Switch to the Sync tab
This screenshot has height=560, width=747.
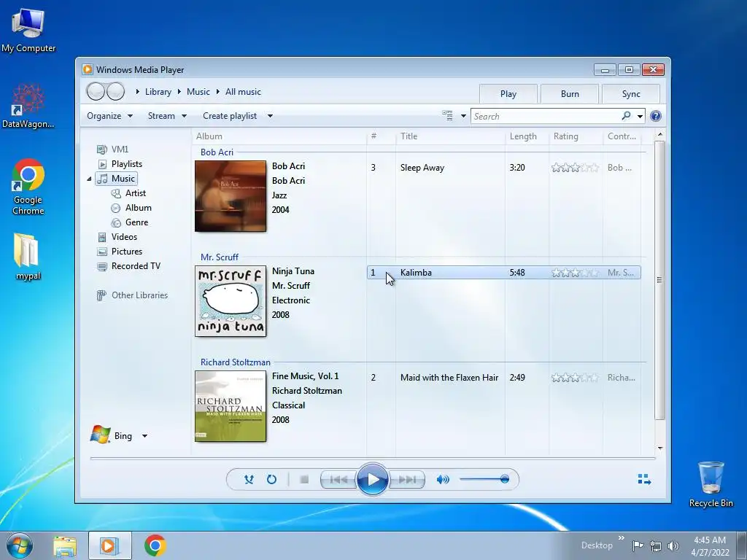click(631, 94)
